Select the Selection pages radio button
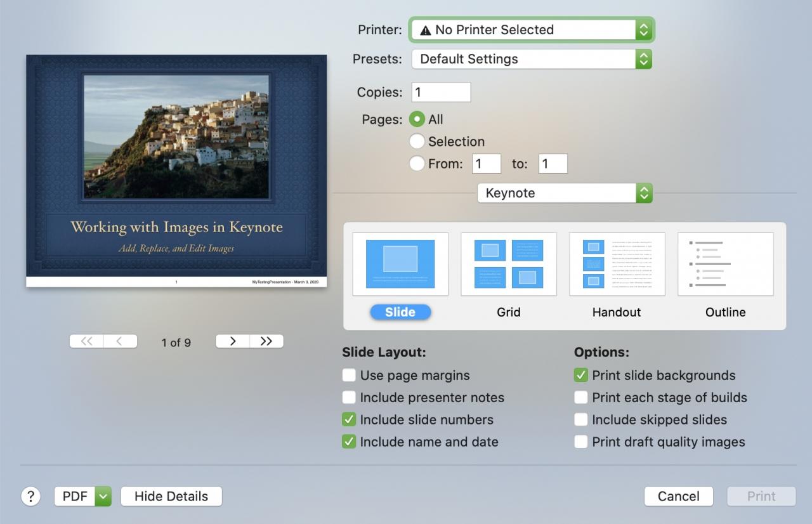This screenshot has height=524, width=812. coord(417,141)
